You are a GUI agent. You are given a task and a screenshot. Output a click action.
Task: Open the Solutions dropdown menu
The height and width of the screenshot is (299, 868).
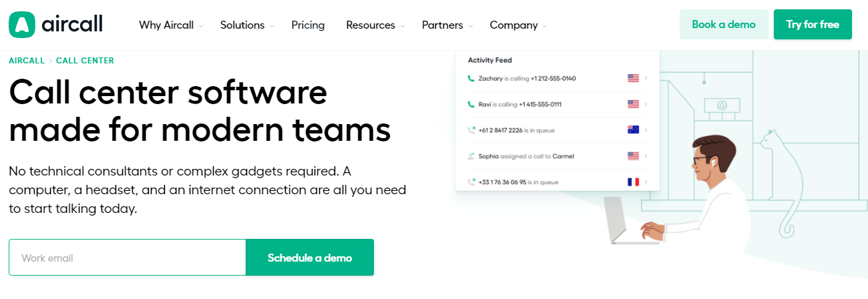tap(247, 25)
